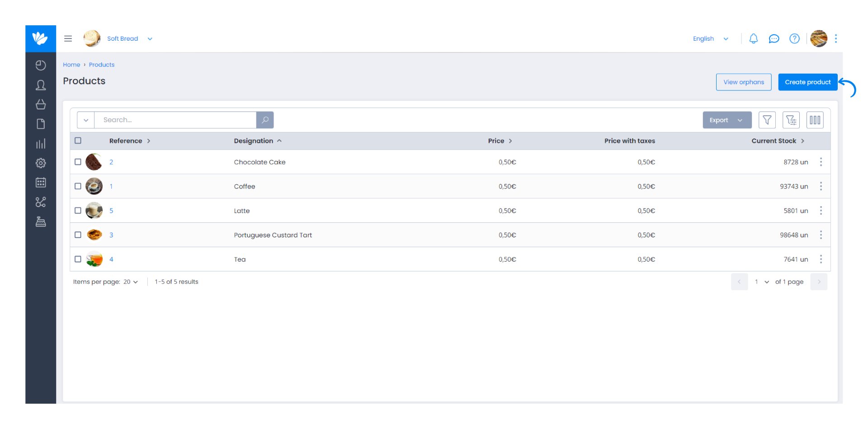The height and width of the screenshot is (429, 868).
Task: Open row actions for Coffee
Action: tap(821, 186)
